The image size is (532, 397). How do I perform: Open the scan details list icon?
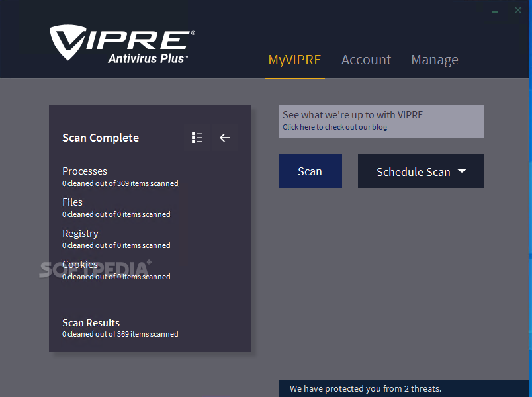[x=197, y=138]
